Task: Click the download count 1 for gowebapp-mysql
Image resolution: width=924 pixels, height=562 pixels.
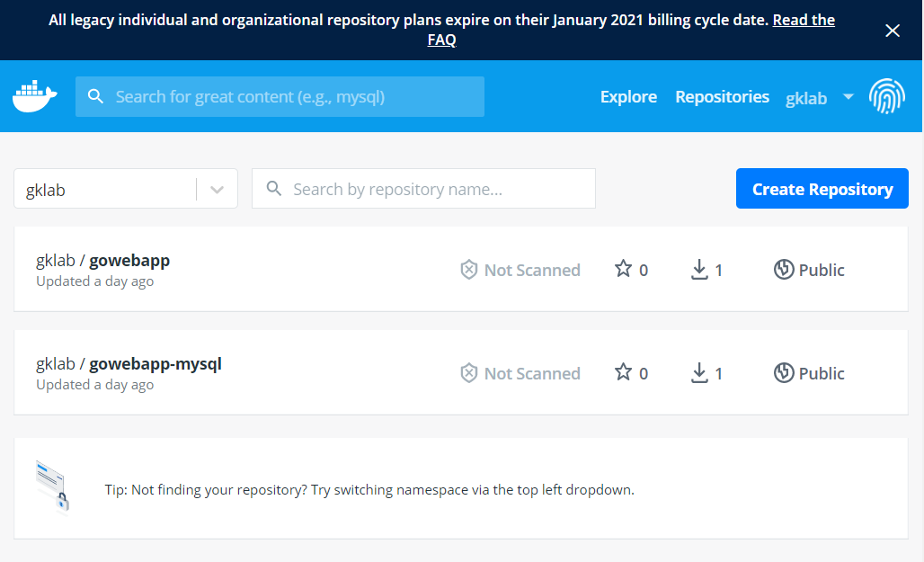Action: [718, 373]
